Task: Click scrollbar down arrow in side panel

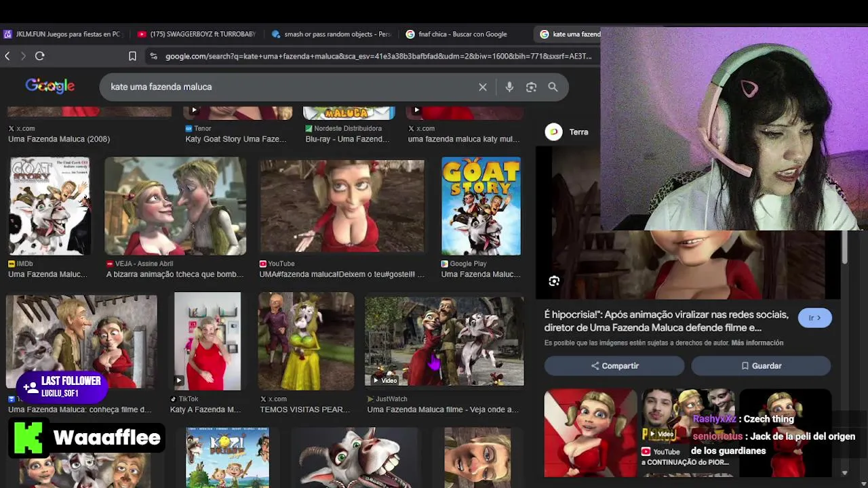Action: point(844,473)
